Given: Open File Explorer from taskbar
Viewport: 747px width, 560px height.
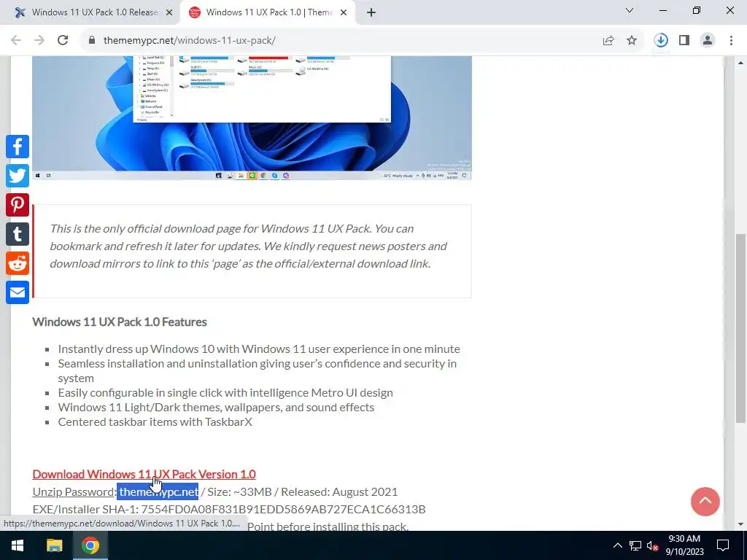Looking at the screenshot, I should point(54,545).
